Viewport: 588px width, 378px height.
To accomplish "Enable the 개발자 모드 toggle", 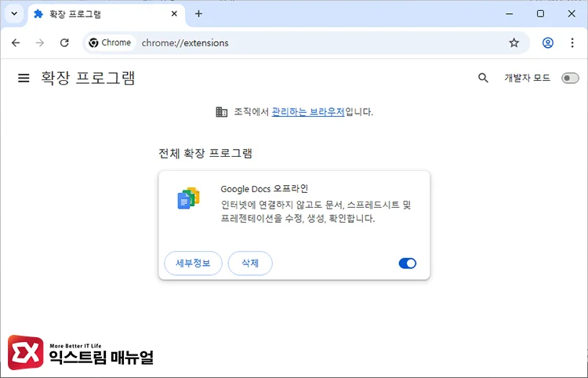I will (x=570, y=78).
